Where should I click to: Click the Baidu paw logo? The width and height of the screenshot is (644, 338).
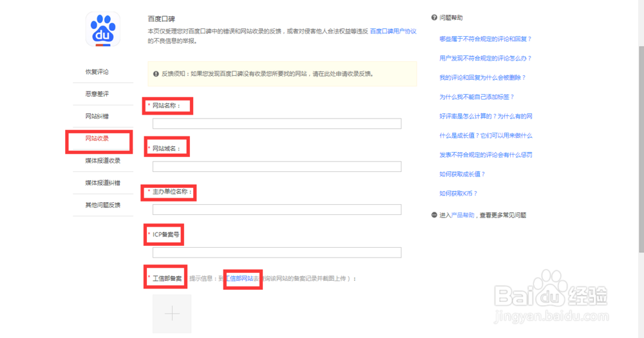(102, 29)
